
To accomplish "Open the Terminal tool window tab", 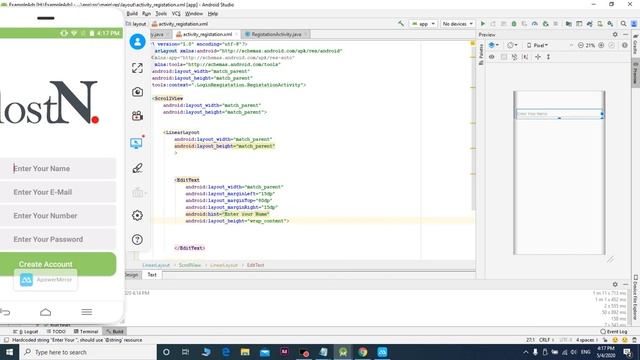I will pyautogui.click(x=86, y=331).
